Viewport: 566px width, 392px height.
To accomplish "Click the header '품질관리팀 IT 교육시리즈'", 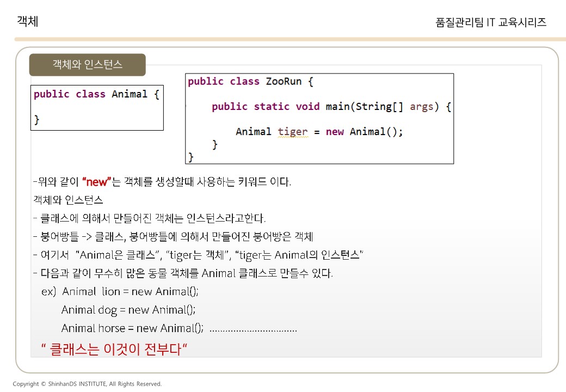I will [x=490, y=22].
